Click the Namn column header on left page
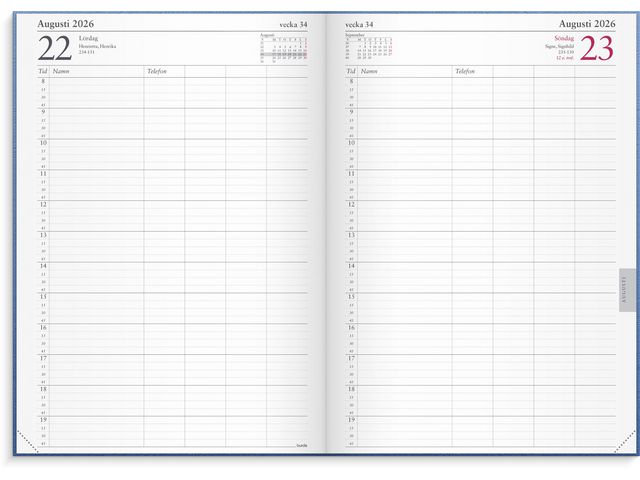This screenshot has height=480, width=640. (x=64, y=72)
